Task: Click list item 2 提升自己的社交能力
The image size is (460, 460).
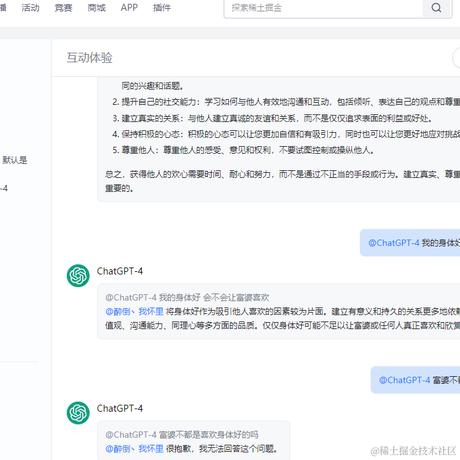Action: click(x=286, y=102)
